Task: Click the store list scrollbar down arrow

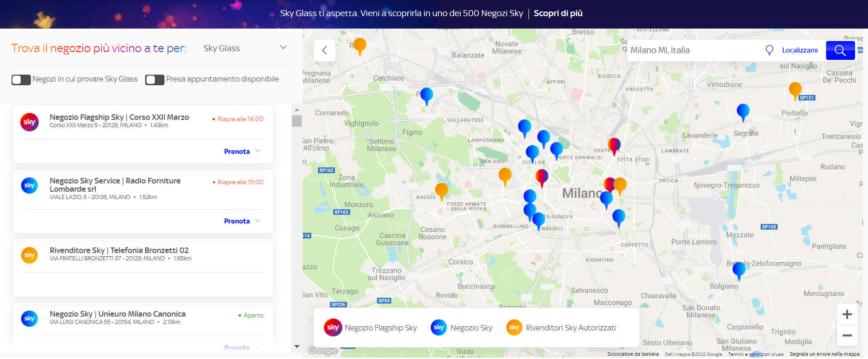Action: 297,347
